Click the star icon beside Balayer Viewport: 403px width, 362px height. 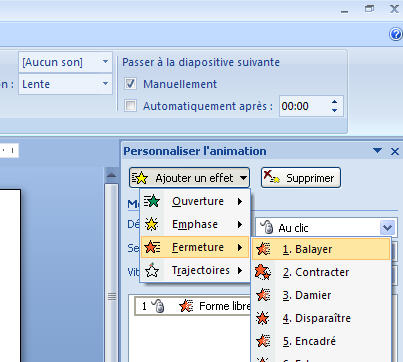263,249
